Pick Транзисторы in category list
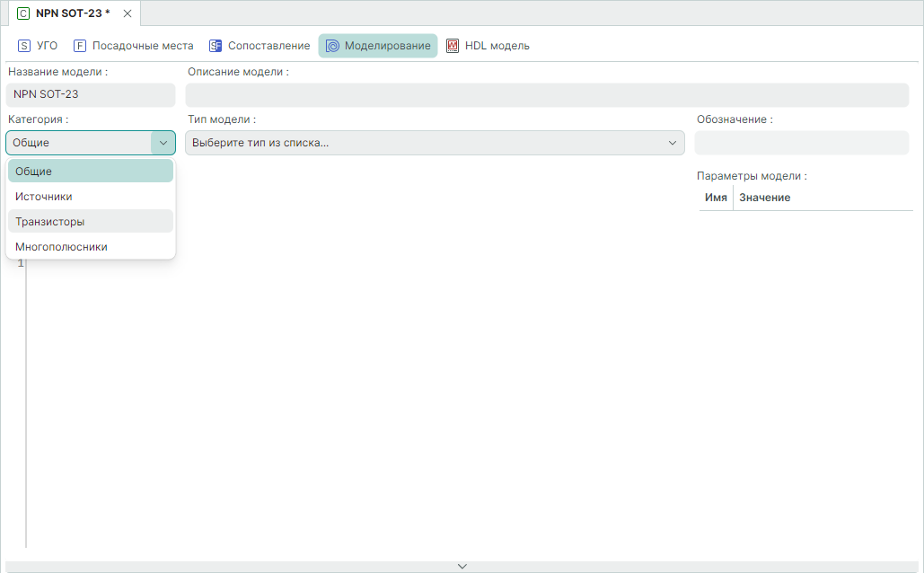 click(91, 222)
